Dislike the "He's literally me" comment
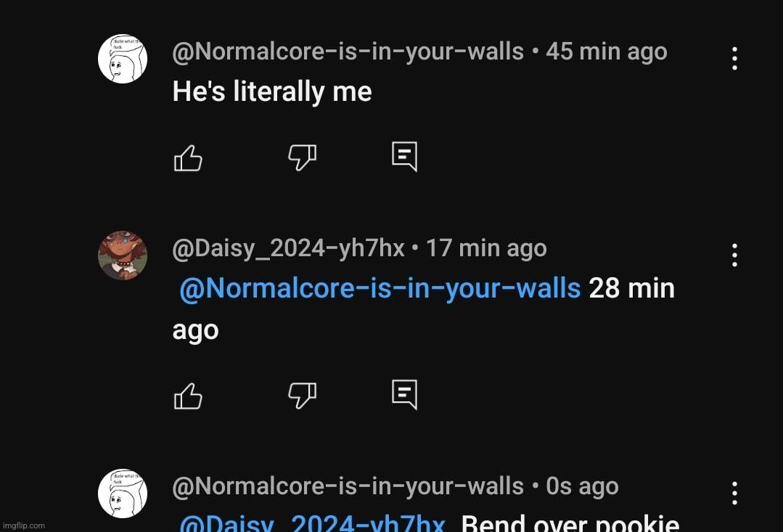 [x=302, y=157]
